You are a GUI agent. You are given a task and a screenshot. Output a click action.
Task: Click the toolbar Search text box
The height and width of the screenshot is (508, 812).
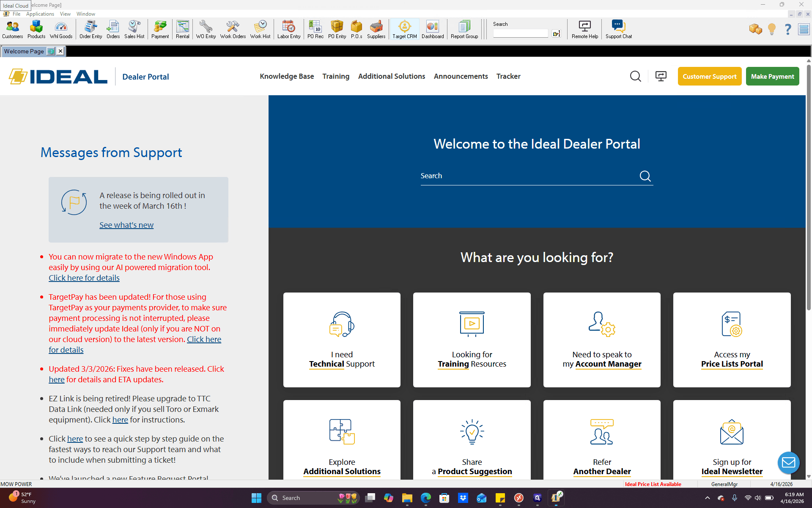[520, 33]
